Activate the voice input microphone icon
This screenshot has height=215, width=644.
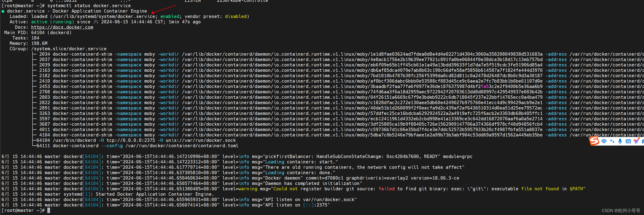tap(620, 141)
